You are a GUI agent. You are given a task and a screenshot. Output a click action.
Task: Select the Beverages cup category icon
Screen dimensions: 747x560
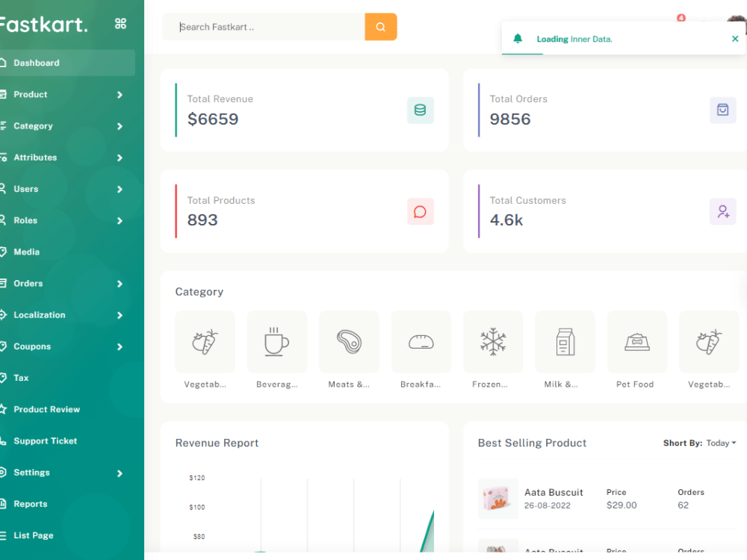[x=277, y=341]
